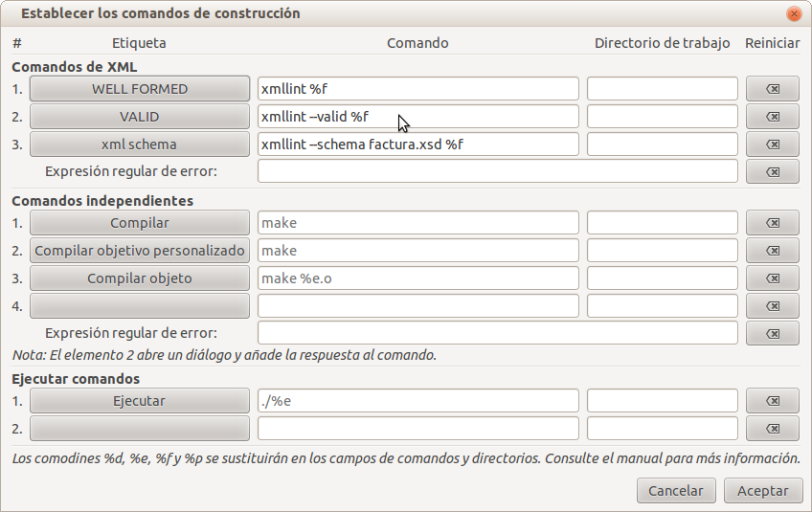This screenshot has height=512, width=812.
Task: Clear independent commands error regex
Action: coord(772,333)
